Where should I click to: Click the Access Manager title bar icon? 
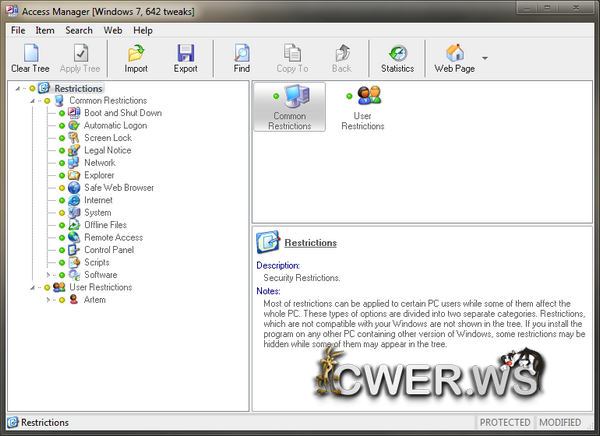tap(12, 10)
